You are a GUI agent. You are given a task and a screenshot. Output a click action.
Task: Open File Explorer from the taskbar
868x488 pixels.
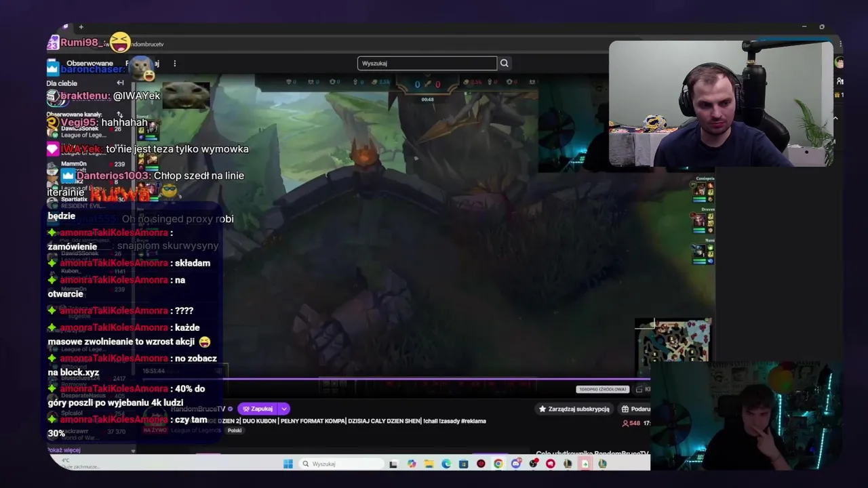click(x=429, y=464)
